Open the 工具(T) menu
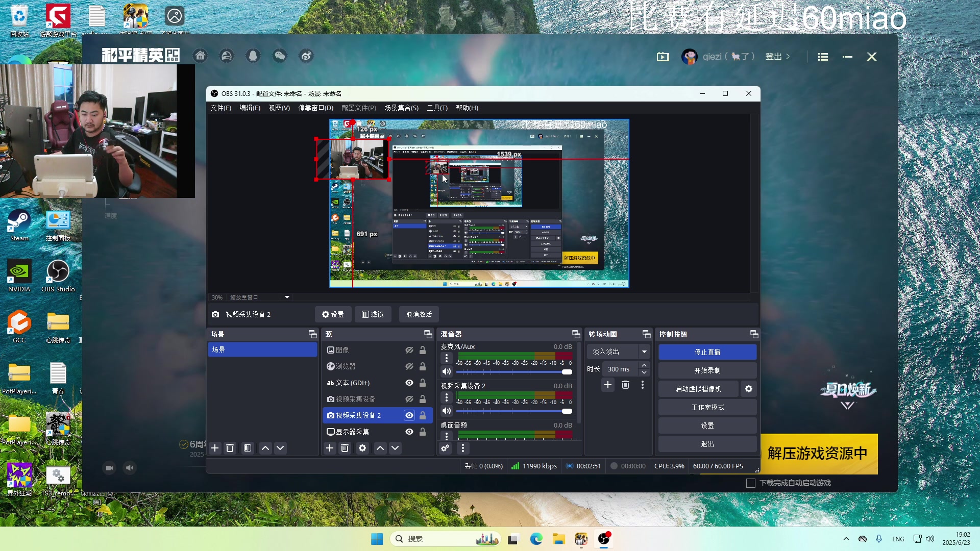980x551 pixels. point(437,108)
